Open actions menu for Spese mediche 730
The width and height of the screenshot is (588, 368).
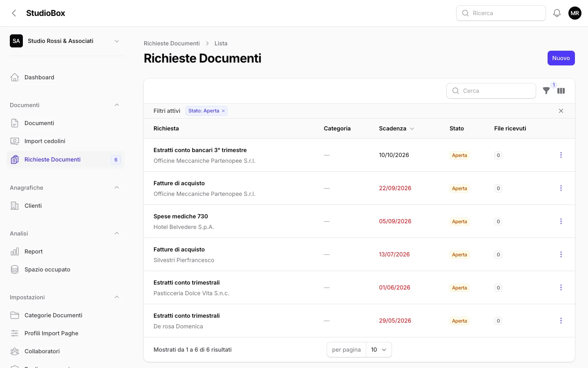[561, 221]
